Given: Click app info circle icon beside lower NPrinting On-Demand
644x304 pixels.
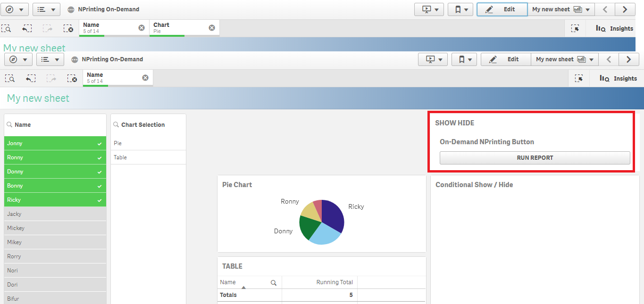Looking at the screenshot, I should 75,59.
